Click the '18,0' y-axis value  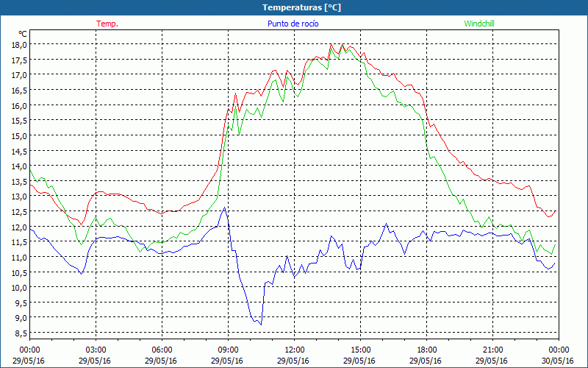click(19, 44)
